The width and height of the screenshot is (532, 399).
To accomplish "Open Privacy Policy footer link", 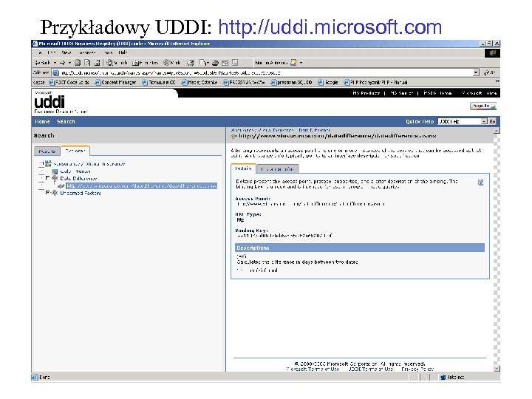I will click(417, 369).
